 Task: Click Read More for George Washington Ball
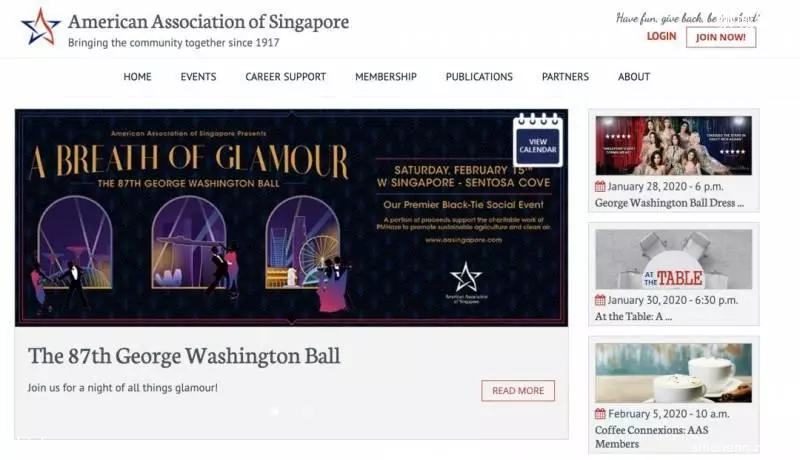coord(518,391)
